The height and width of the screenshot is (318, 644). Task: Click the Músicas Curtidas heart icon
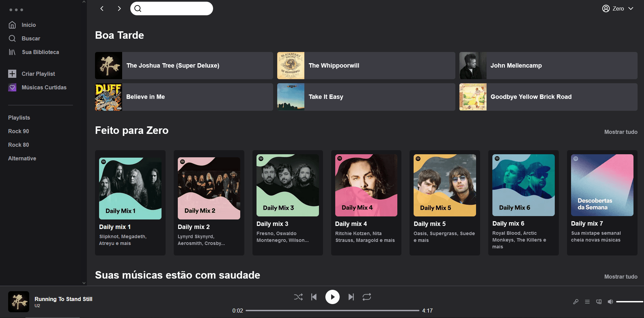12,87
